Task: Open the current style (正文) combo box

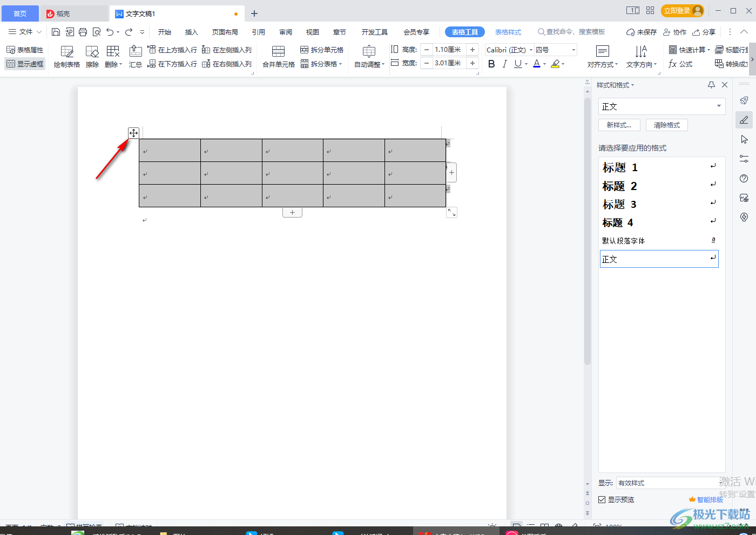Action: [x=661, y=106]
